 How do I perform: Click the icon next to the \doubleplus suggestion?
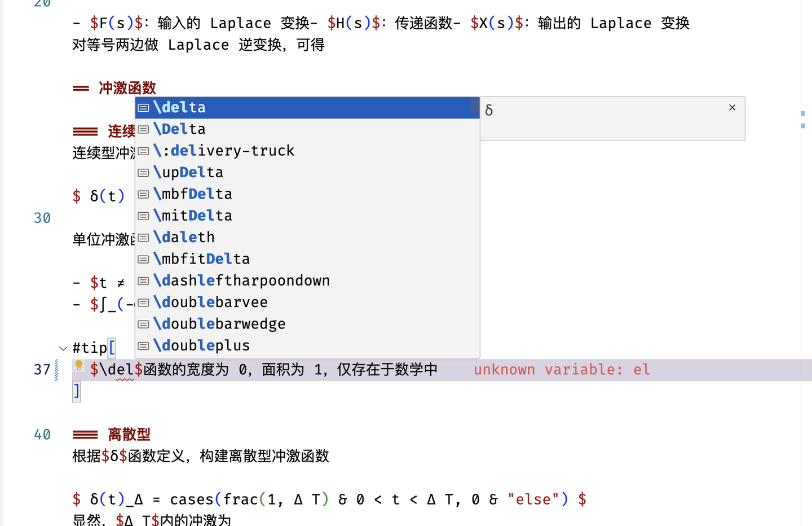pos(143,346)
